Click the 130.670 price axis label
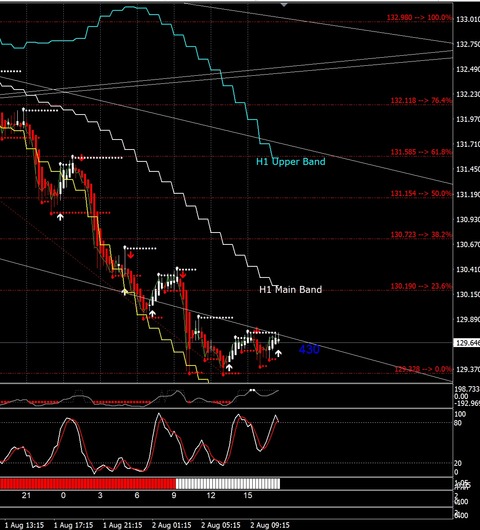 (x=468, y=244)
